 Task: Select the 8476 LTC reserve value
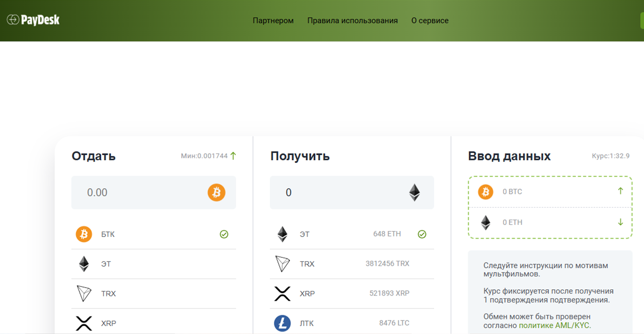tap(394, 323)
